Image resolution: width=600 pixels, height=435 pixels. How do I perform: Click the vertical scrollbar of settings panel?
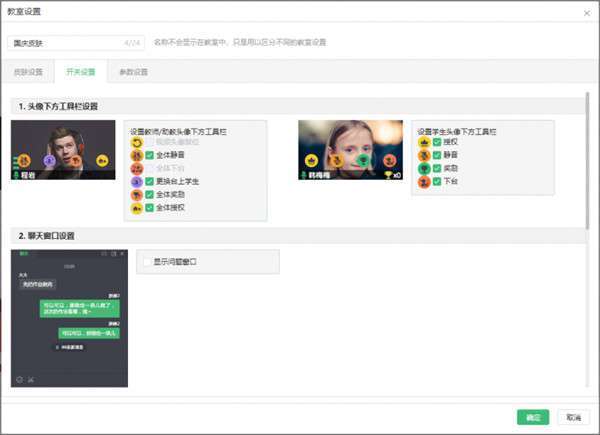tap(588, 161)
